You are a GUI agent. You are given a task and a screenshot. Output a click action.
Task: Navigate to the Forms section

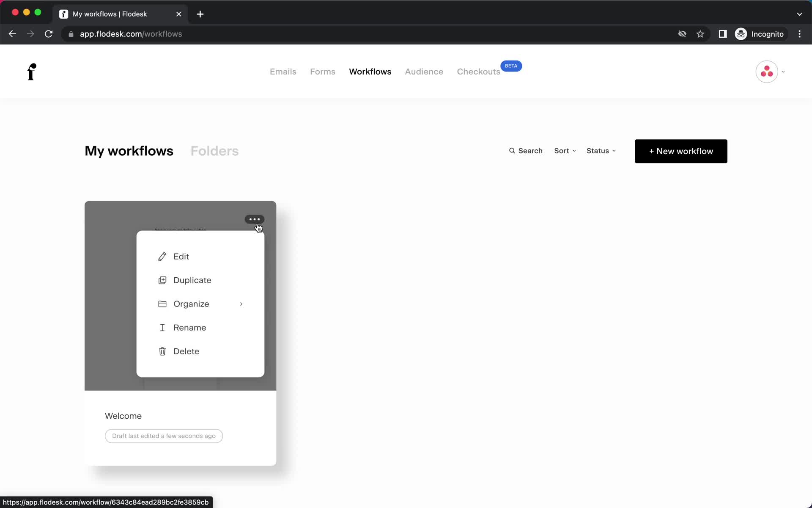click(323, 72)
